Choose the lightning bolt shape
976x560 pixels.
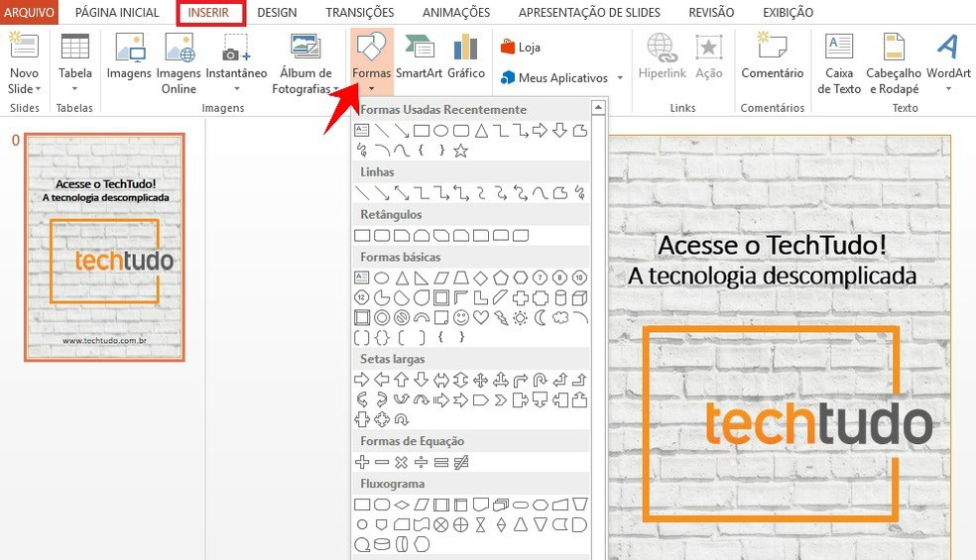501,317
